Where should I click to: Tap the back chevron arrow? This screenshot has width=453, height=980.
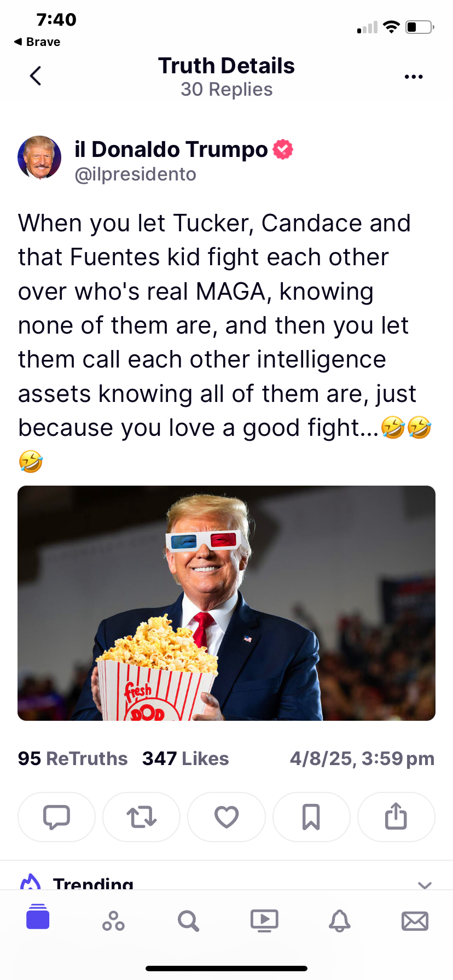pyautogui.click(x=36, y=76)
